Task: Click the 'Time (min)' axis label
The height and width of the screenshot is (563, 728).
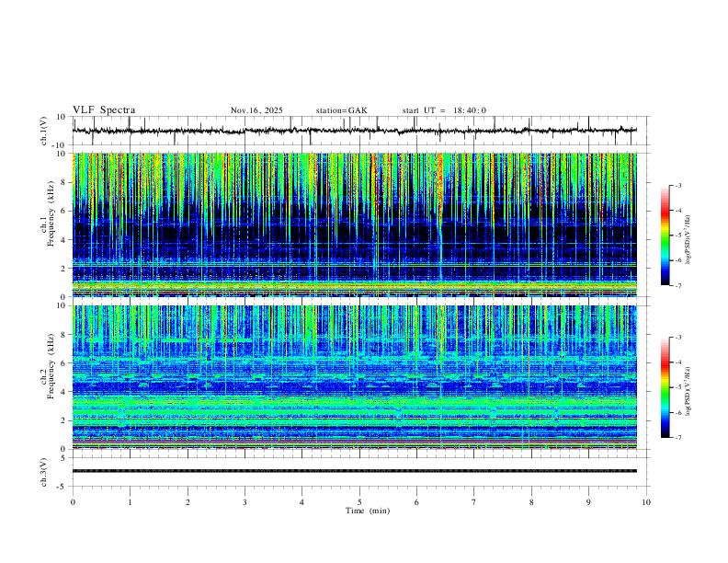Action: tap(368, 511)
